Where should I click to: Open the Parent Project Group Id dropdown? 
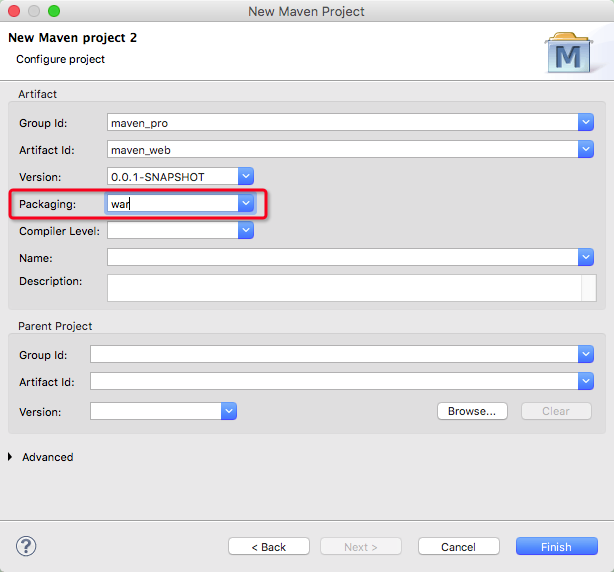click(x=585, y=354)
